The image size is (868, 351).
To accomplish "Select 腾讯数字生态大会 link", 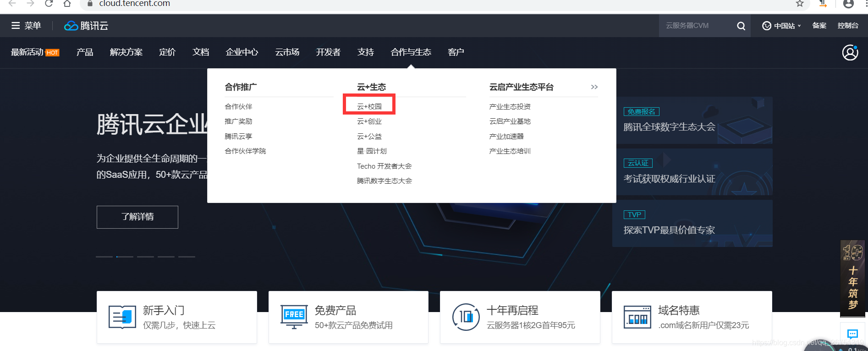I will tap(385, 181).
